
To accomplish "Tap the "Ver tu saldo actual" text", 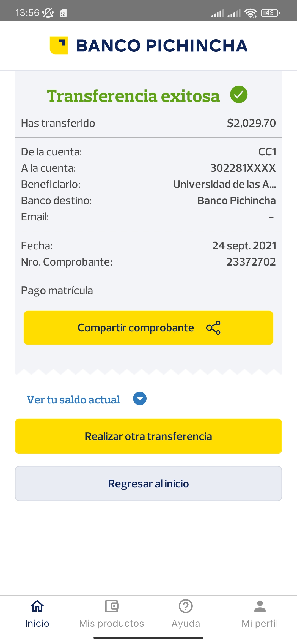I will click(73, 400).
